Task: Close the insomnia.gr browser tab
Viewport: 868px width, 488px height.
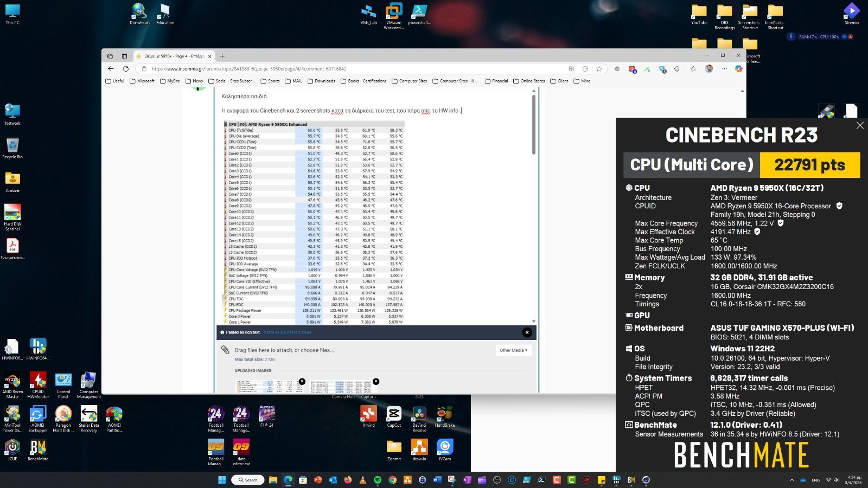Action: 210,56
